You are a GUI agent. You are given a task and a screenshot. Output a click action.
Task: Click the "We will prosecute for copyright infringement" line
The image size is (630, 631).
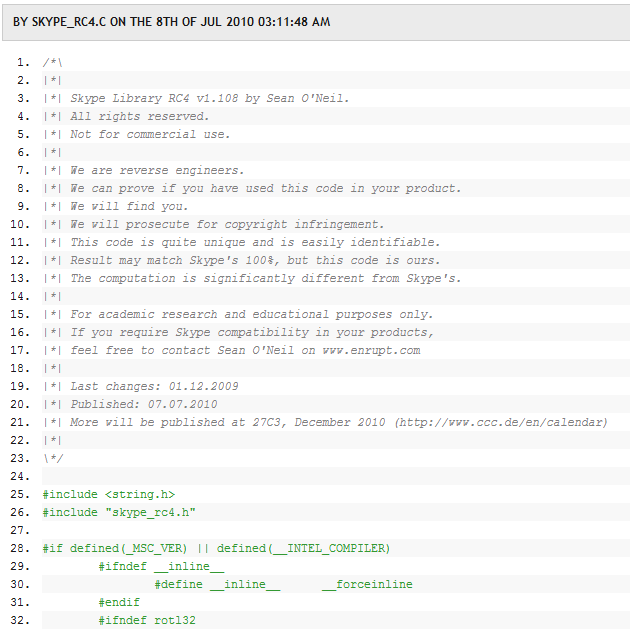227,224
